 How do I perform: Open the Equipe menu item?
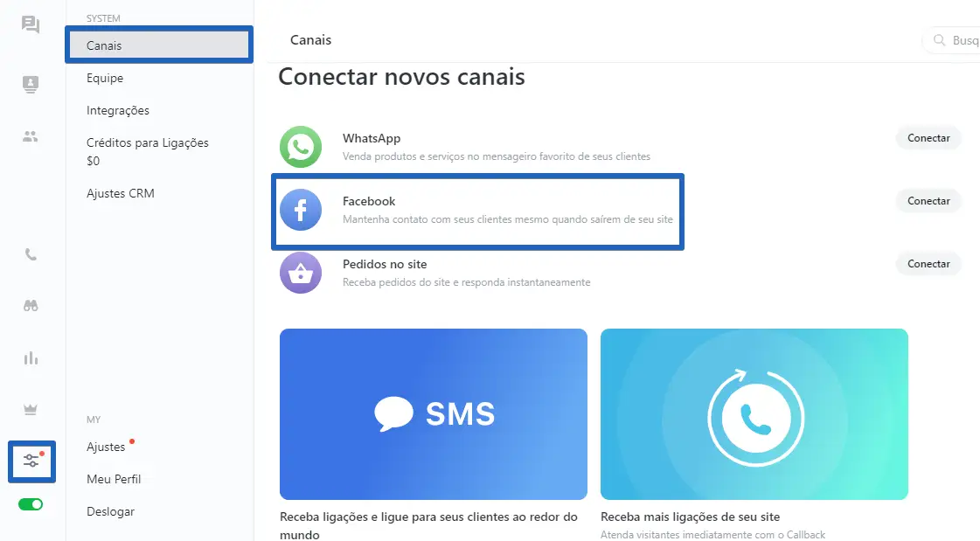105,78
